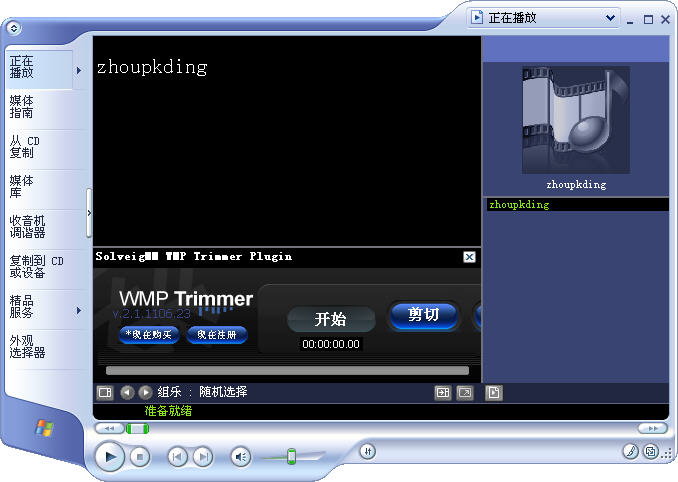
Task: Select the previous visualization arrow
Action: point(127,392)
